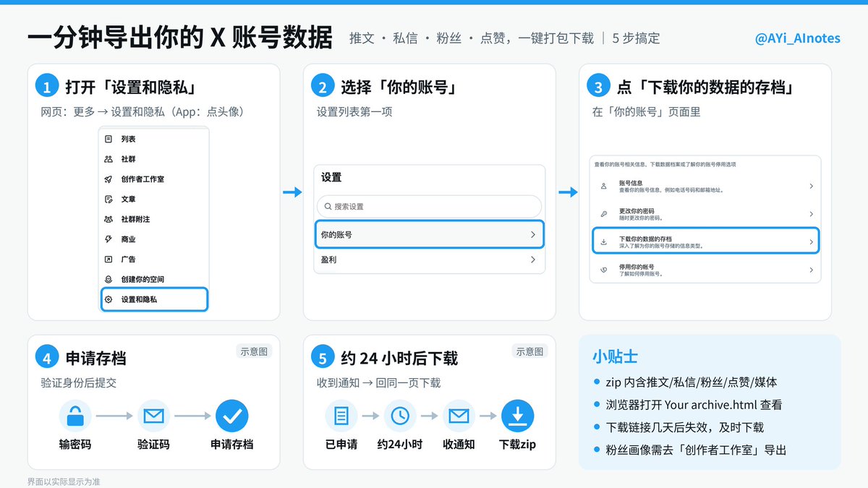Click title '一分钟导出你的 X 账号数据'

(x=179, y=38)
